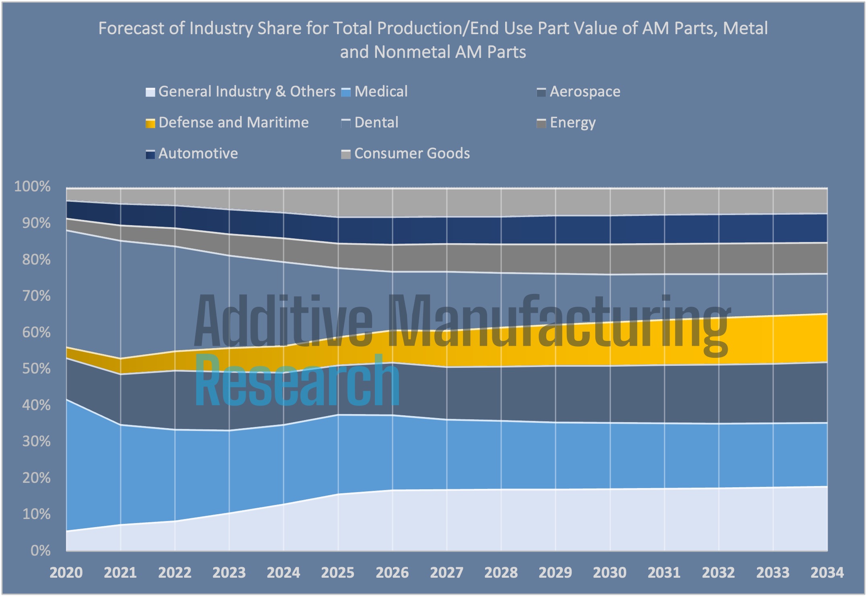
Task: Click the 50% y-axis label
Action: tap(36, 369)
